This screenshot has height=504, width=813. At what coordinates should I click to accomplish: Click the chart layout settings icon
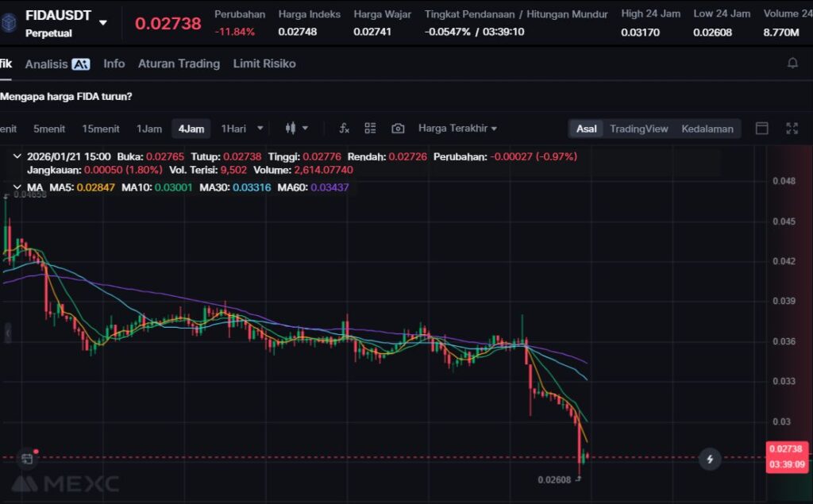[370, 129]
